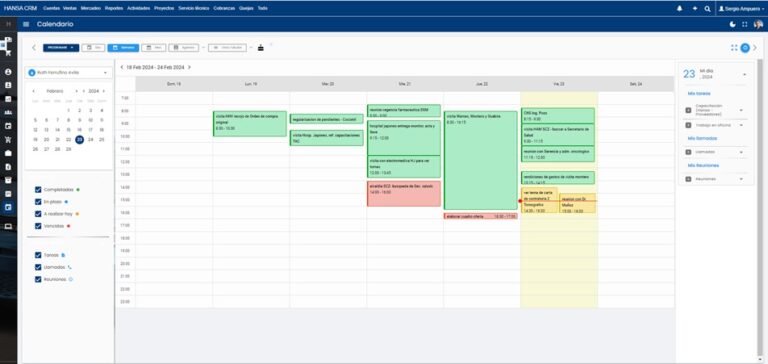This screenshot has height=364, width=768.
Task: Click the four-dots grid icon at right of toolbar
Action: pyautogui.click(x=734, y=48)
